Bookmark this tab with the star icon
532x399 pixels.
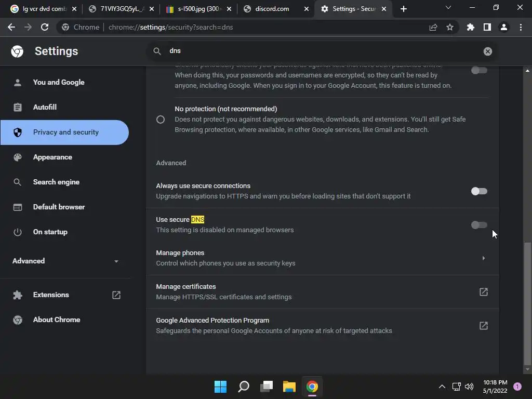pos(449,27)
